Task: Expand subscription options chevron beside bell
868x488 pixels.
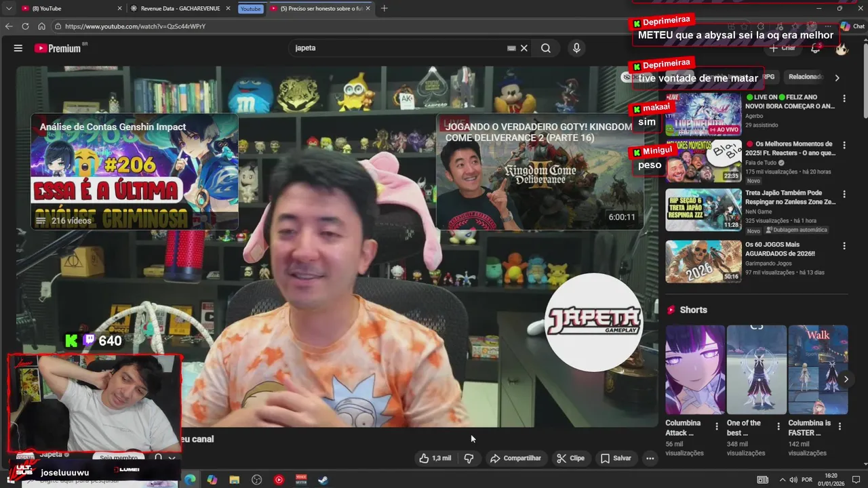Action: point(172,457)
